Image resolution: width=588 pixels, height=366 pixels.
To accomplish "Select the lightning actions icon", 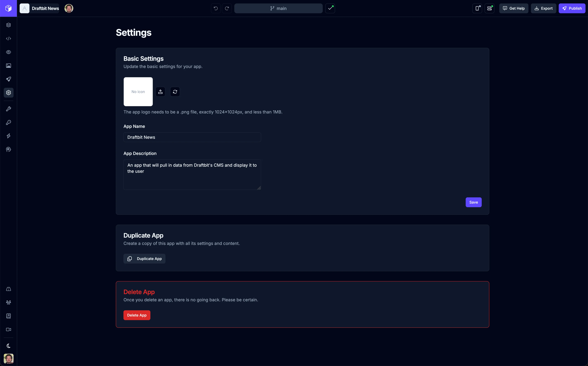I will click(8, 136).
